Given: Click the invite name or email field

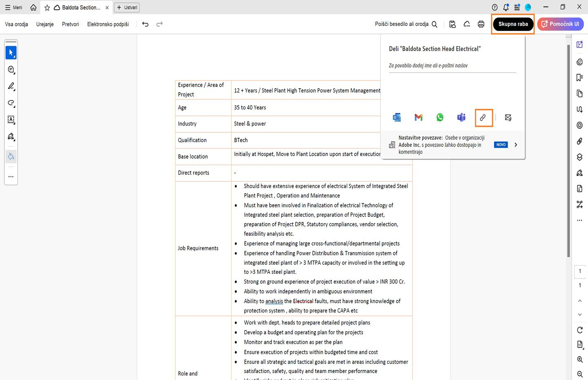Looking at the screenshot, I should click(x=452, y=65).
